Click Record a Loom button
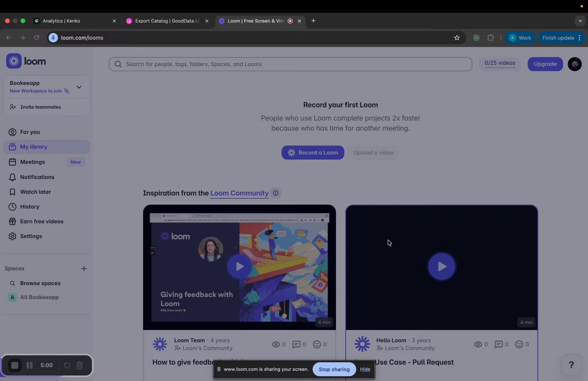This screenshot has width=588, height=381. (313, 153)
